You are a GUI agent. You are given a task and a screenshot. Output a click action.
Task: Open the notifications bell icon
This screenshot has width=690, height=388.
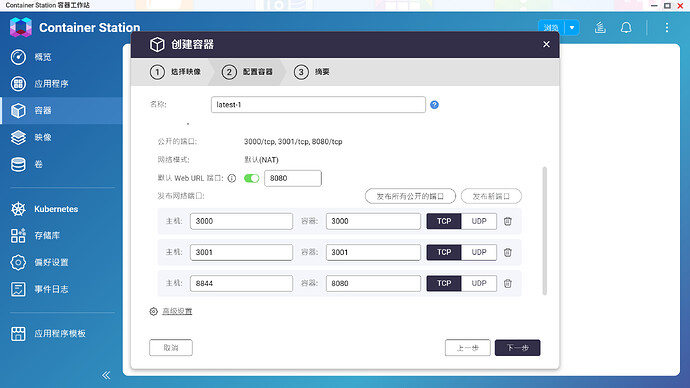(x=626, y=28)
